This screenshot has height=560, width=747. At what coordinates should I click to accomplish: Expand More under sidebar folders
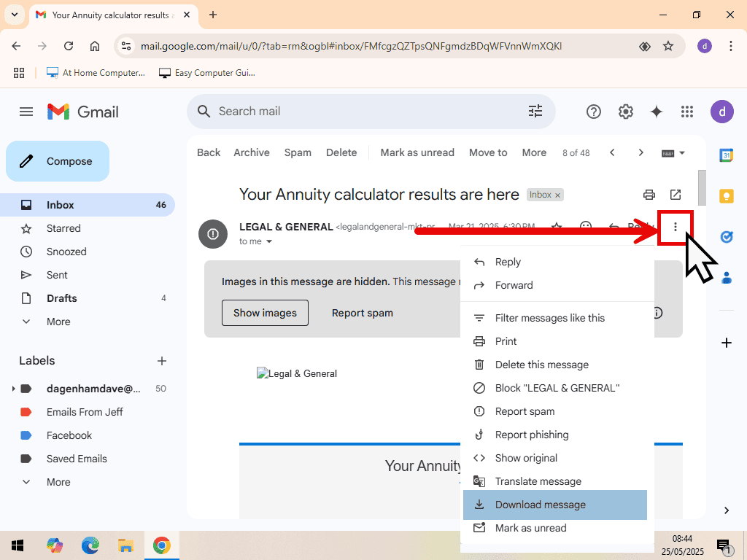click(x=58, y=322)
